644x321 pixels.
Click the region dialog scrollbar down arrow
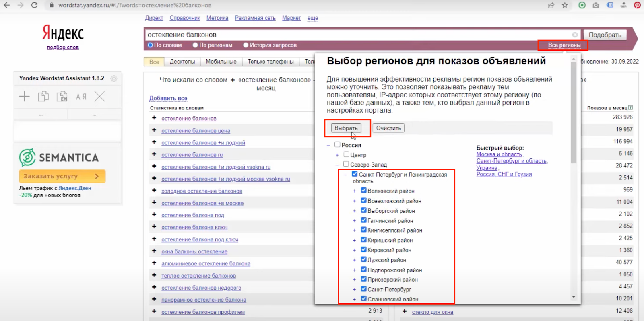[x=574, y=297]
